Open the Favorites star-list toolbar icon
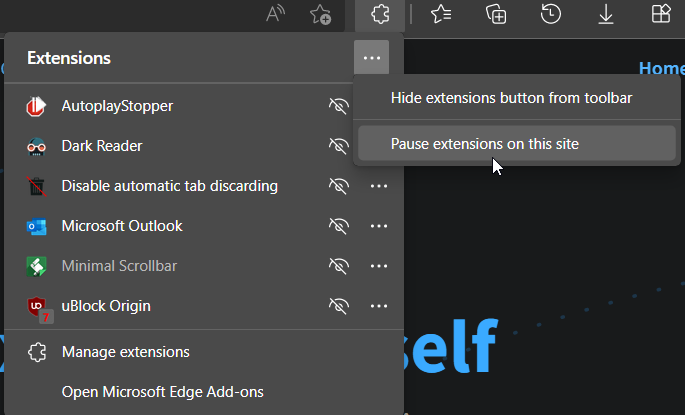Viewport: 685px width, 415px height. pos(440,14)
